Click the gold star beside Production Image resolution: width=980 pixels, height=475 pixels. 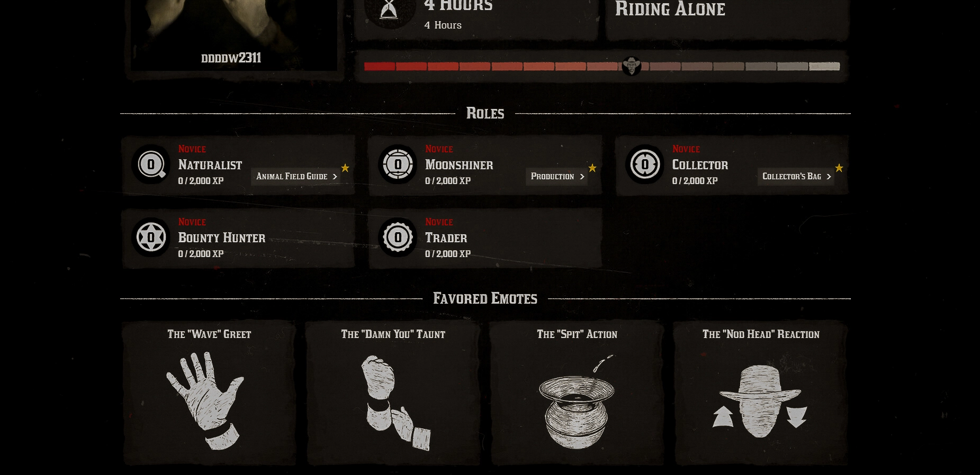coord(592,168)
